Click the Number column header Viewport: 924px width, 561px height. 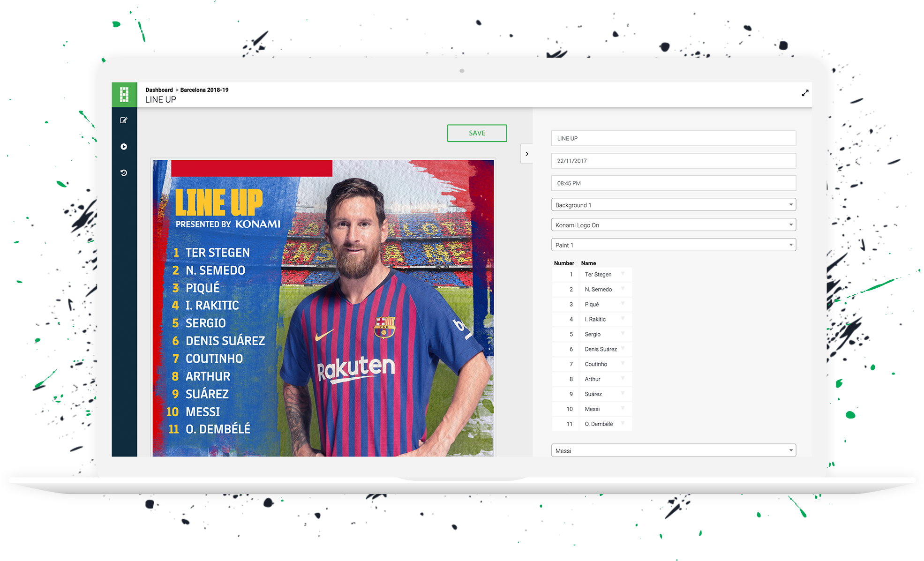click(564, 263)
